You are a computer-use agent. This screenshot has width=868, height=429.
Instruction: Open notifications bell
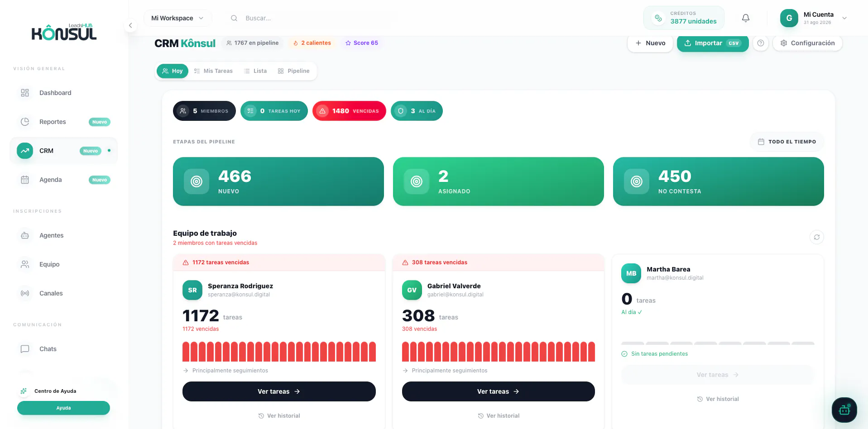pos(746,18)
